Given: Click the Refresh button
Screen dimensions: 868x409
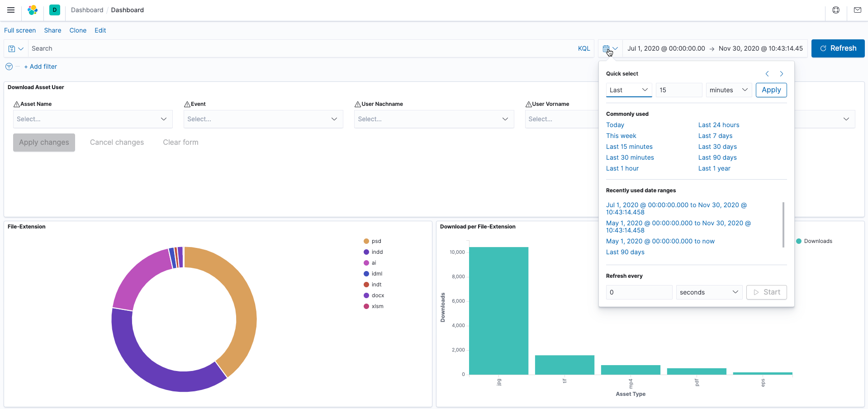Looking at the screenshot, I should pos(838,48).
